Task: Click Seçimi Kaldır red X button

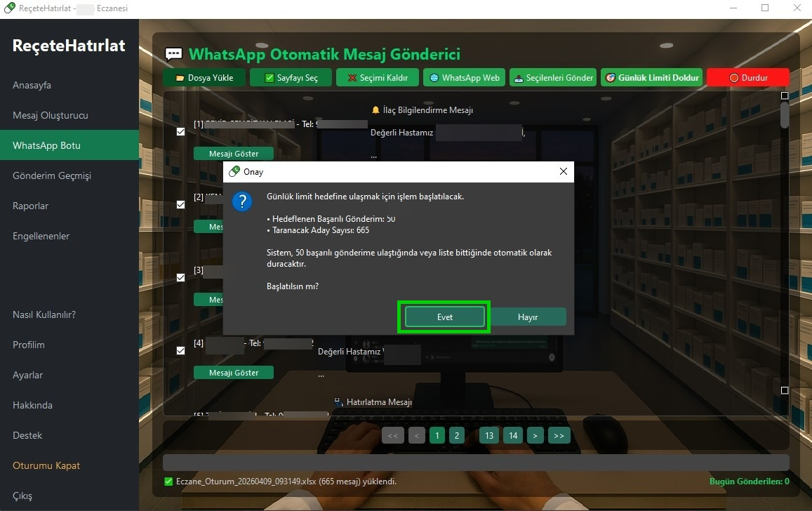Action: point(378,78)
